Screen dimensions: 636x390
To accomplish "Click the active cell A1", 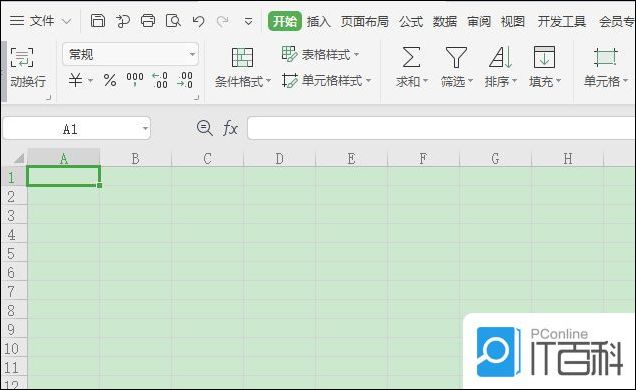I will pyautogui.click(x=64, y=176).
